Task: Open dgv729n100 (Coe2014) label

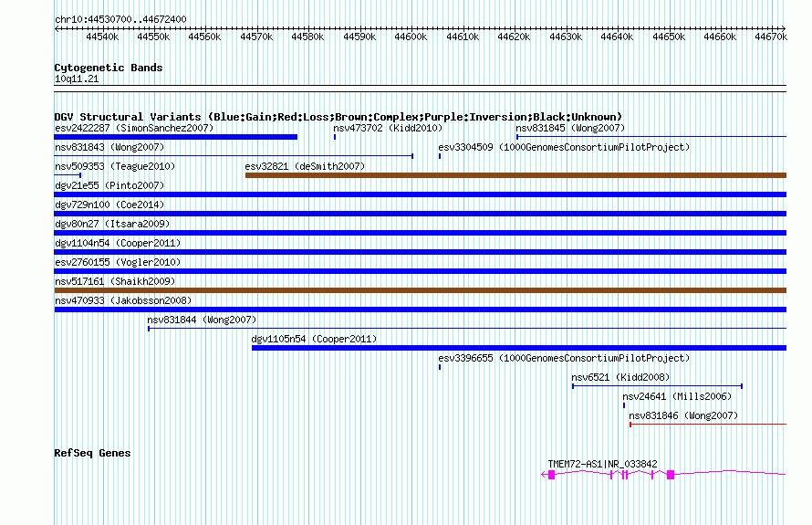Action: tap(109, 205)
